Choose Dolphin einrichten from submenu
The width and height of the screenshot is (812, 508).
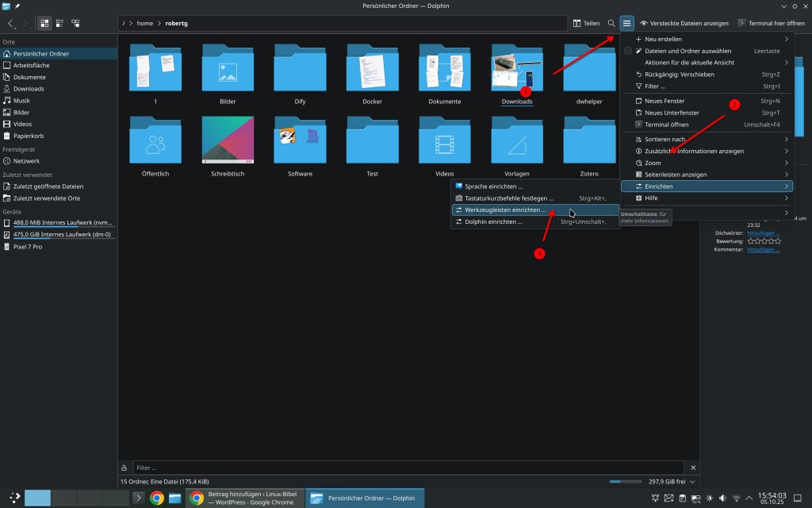493,222
